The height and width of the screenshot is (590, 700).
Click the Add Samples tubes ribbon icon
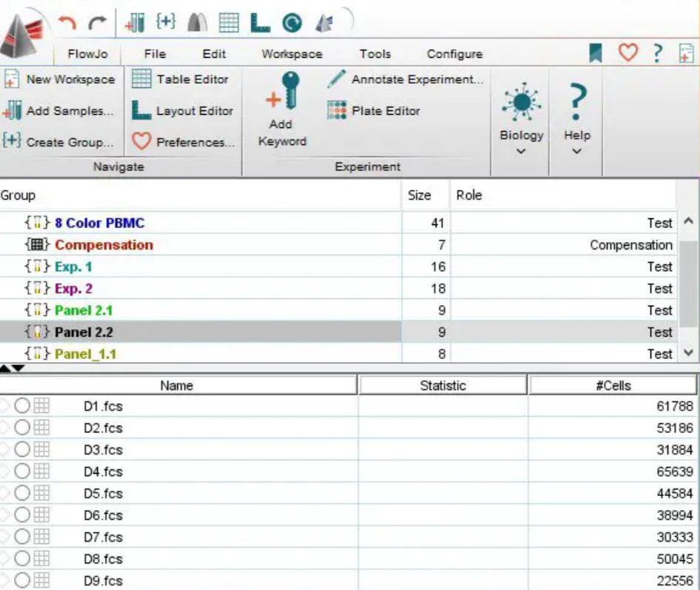[12, 110]
